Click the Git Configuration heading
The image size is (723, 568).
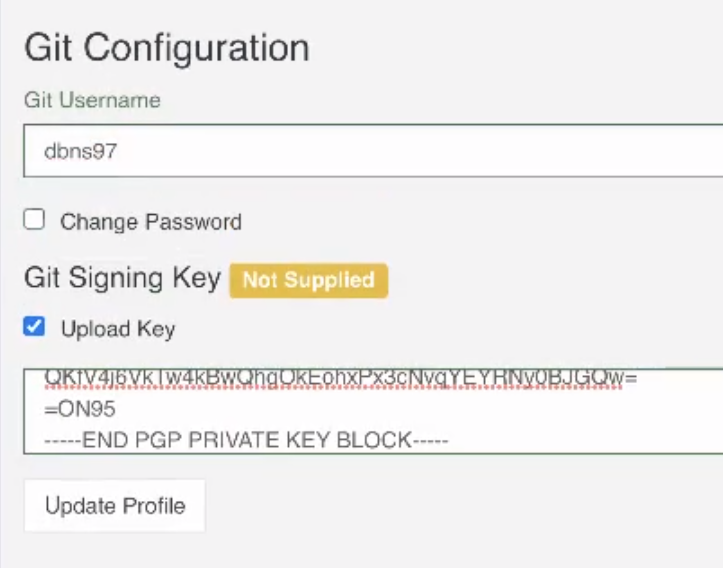[166, 48]
